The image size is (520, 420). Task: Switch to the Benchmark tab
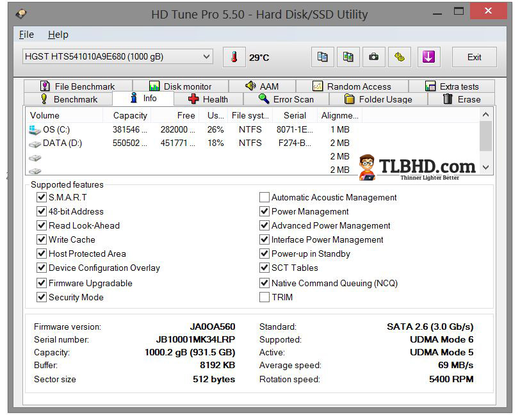pyautogui.click(x=69, y=99)
